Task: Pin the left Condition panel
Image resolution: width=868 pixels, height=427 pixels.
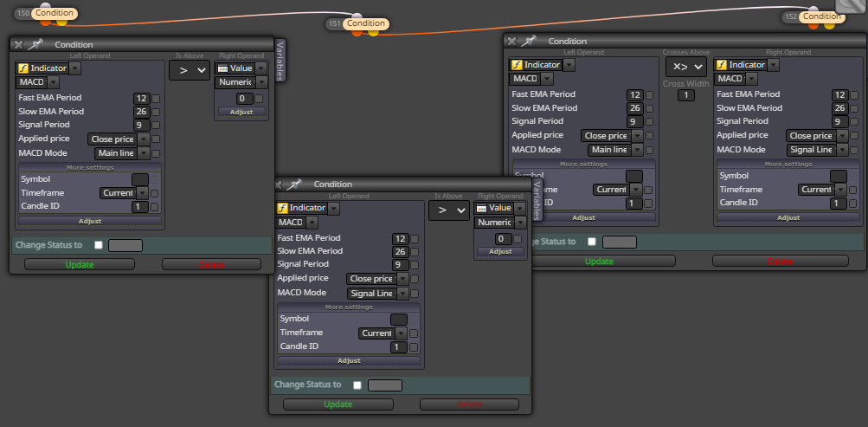Action: (x=35, y=44)
